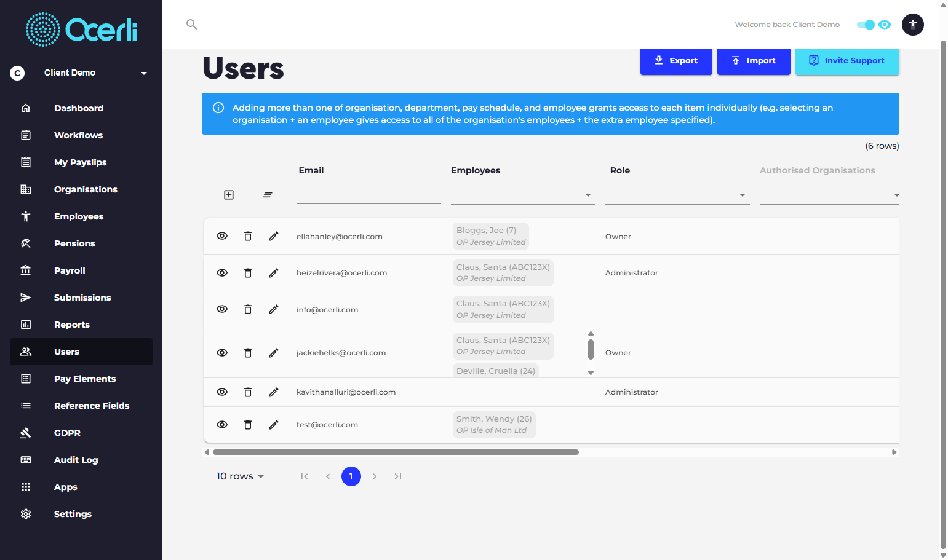Click the Invite Support button
The height and width of the screenshot is (560, 948).
(847, 61)
